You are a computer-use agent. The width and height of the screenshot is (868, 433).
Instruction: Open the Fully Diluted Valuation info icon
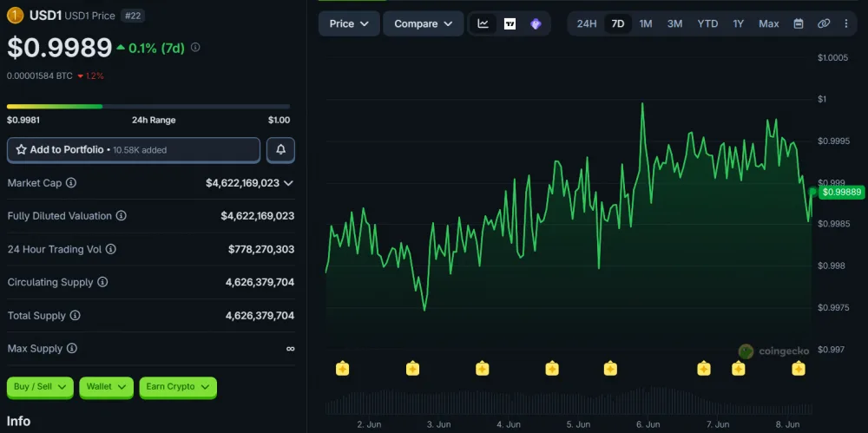[121, 216]
